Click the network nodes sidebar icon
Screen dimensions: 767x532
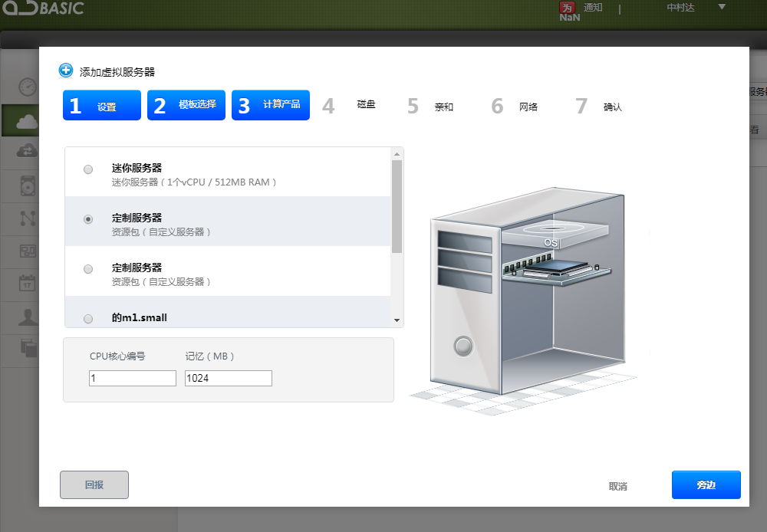28,218
